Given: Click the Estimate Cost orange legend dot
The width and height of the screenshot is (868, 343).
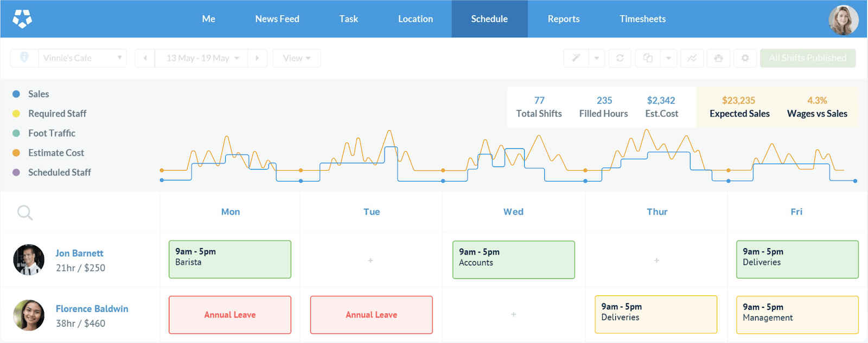Looking at the screenshot, I should [x=16, y=153].
